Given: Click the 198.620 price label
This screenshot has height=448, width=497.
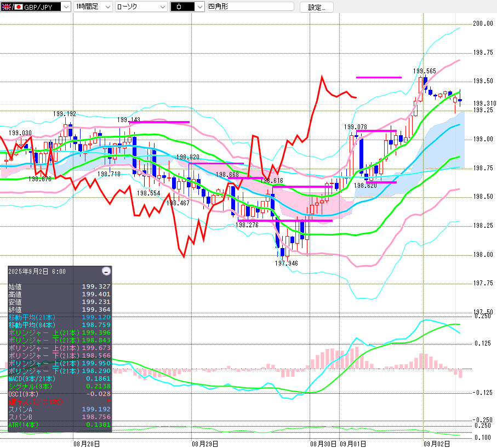Looking at the screenshot, I should (365, 185).
